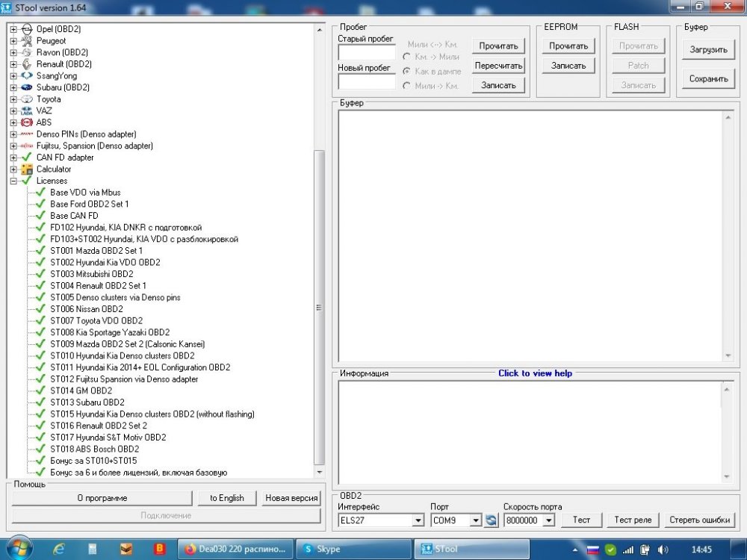Expand the Opel (OBD2) tree node

pyautogui.click(x=13, y=29)
